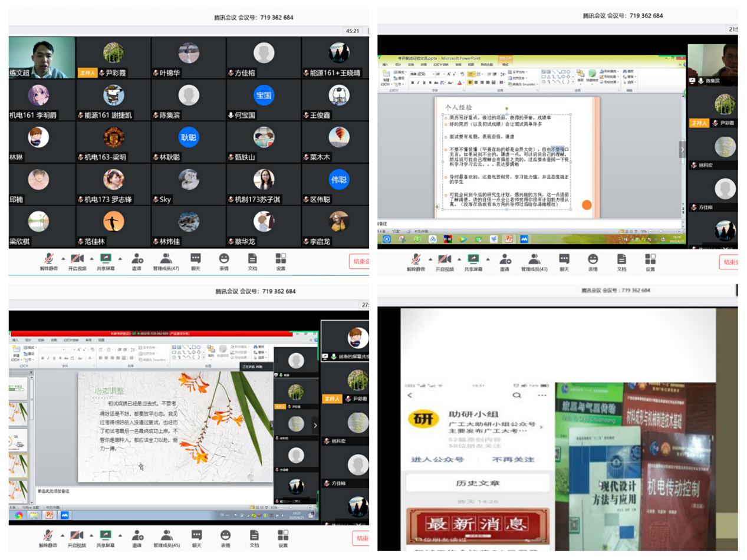Click 共享屏幕 share screen beside 管理成员(45)
Viewport: 747px width, 560px height.
click(x=106, y=536)
